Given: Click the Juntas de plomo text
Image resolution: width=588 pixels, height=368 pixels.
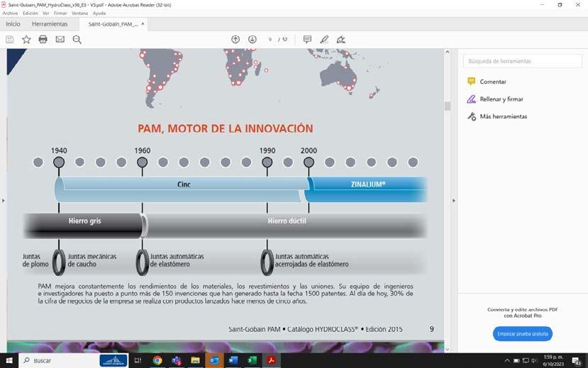Looking at the screenshot, I should click(x=35, y=260).
